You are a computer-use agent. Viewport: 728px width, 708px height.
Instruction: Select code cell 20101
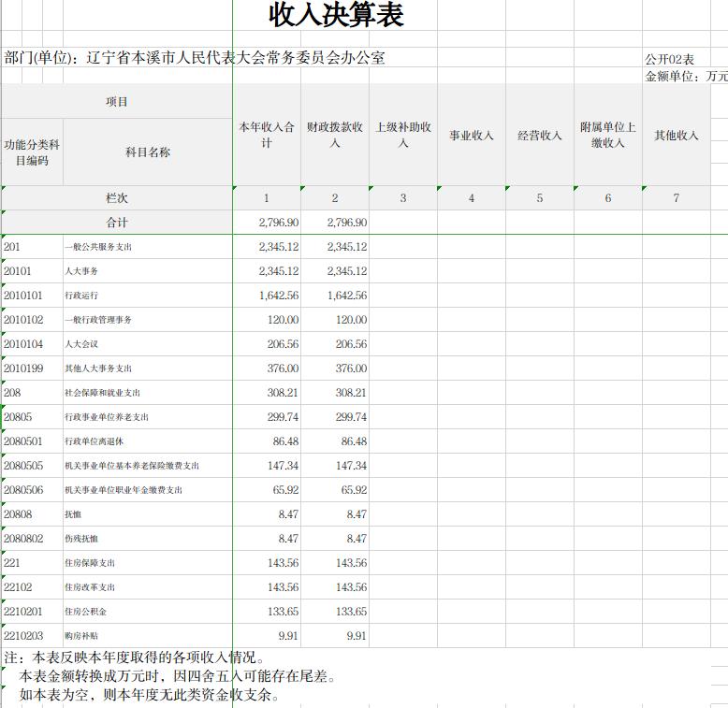(x=32, y=271)
